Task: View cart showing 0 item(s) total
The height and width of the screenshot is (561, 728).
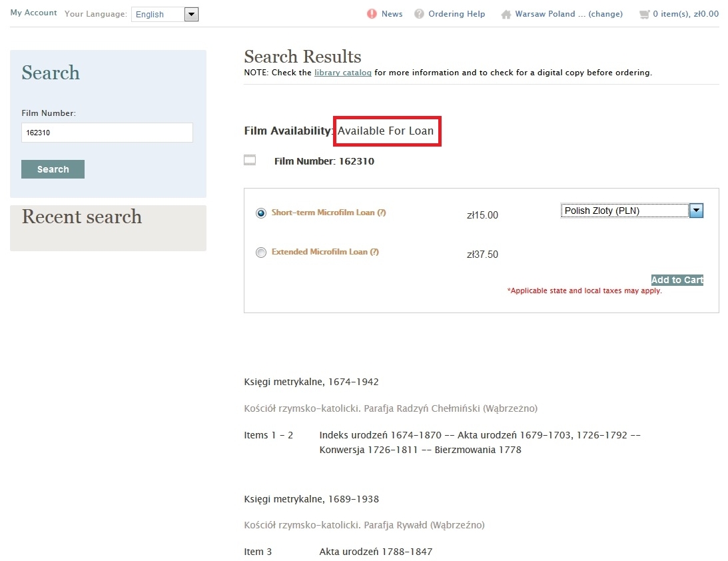Action: pos(685,14)
